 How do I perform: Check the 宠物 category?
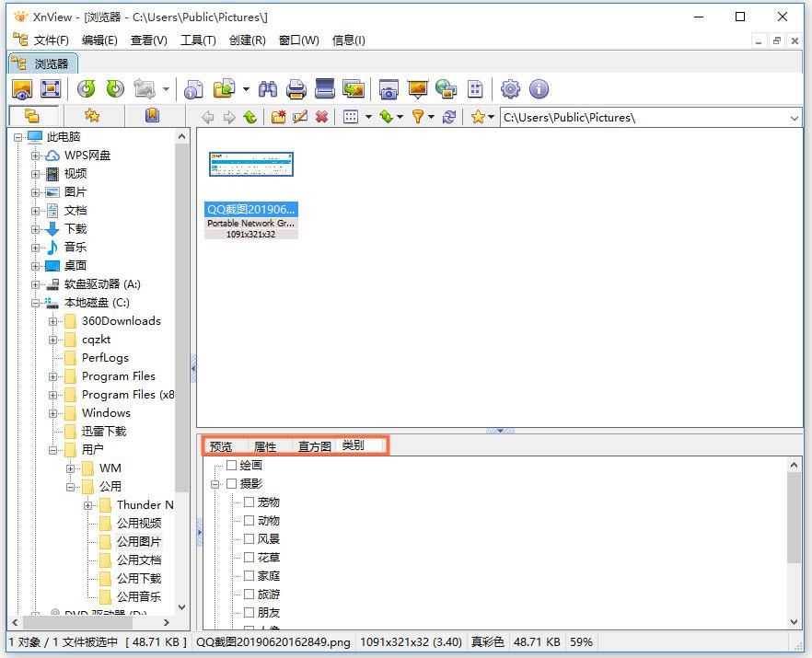tap(249, 502)
